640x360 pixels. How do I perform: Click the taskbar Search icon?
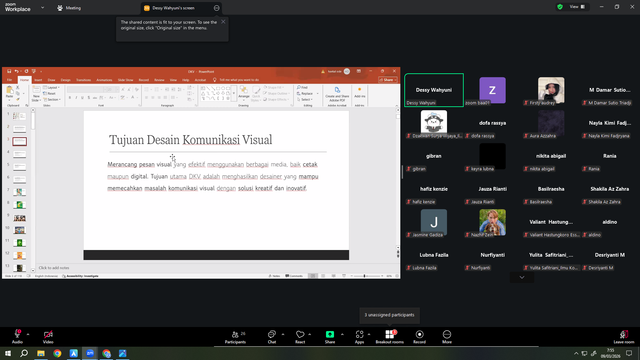pos(24,353)
